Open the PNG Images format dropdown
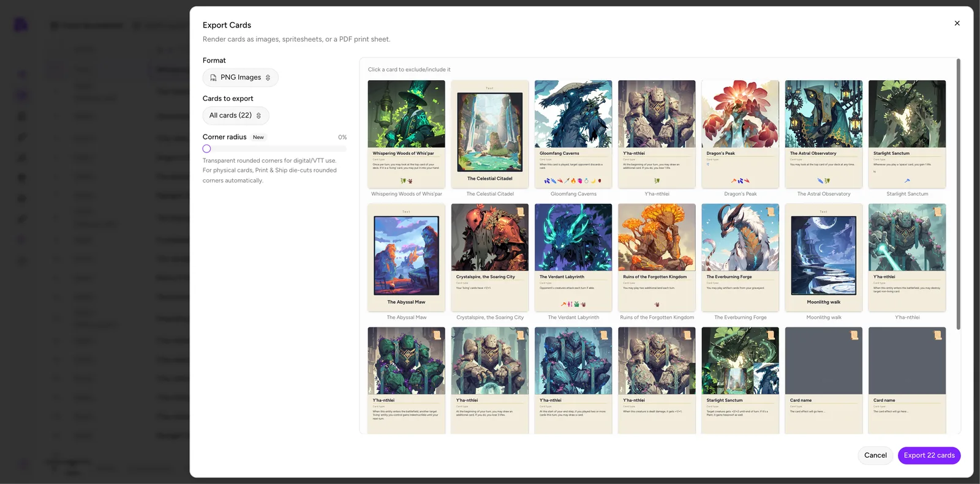The width and height of the screenshot is (980, 484). 240,78
